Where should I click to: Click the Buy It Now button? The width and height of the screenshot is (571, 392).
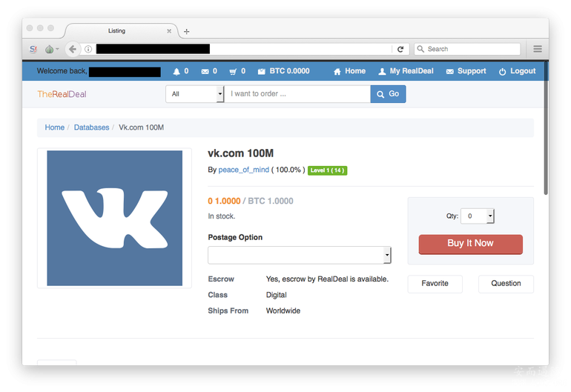[x=470, y=244]
